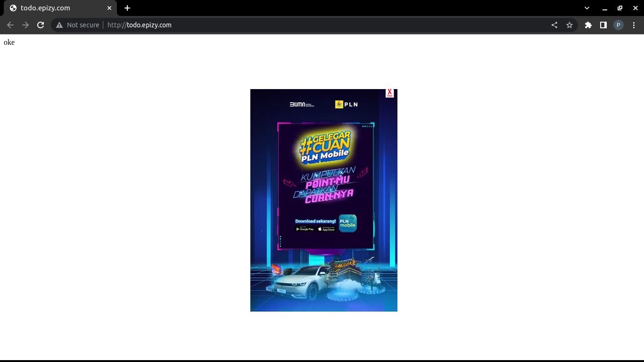Open a new tab
This screenshot has height=362, width=644.
(127, 8)
